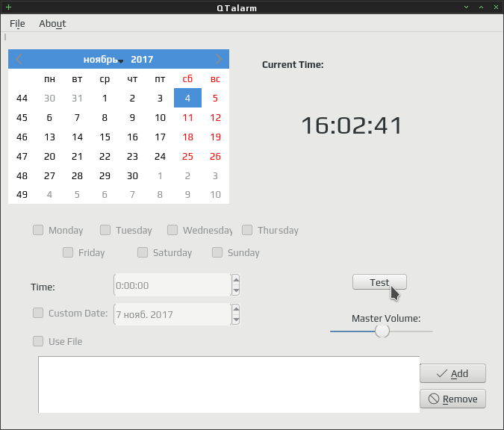Increase Custom Date with up arrow
Viewport: 504px width, 430px height.
click(x=236, y=309)
